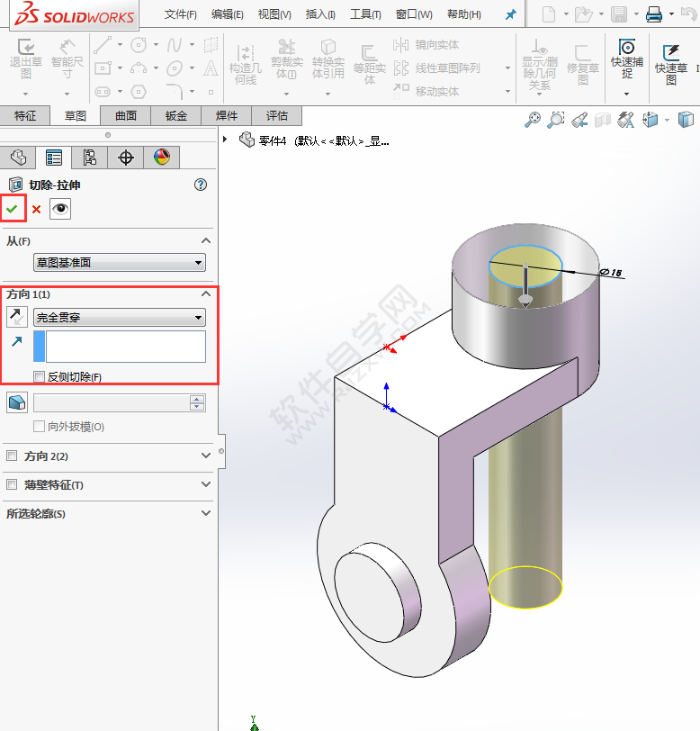The width and height of the screenshot is (700, 731).
Task: Click the print icon in top toolbar
Action: pyautogui.click(x=654, y=14)
